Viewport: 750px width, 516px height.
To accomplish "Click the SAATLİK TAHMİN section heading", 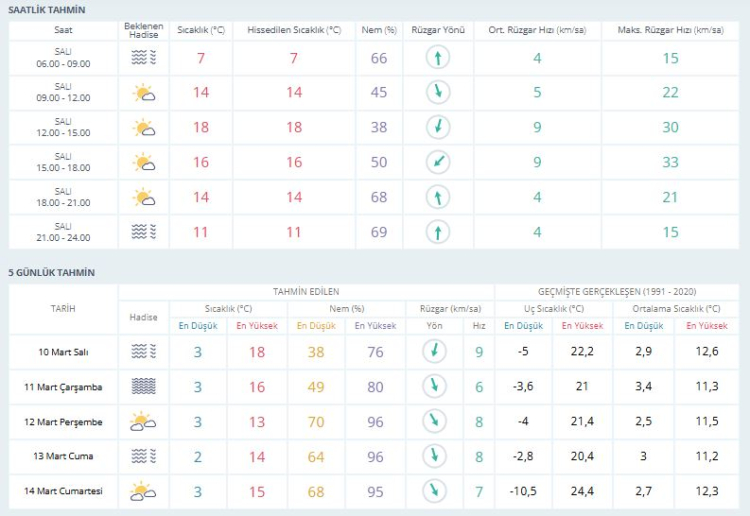I will coord(46,9).
